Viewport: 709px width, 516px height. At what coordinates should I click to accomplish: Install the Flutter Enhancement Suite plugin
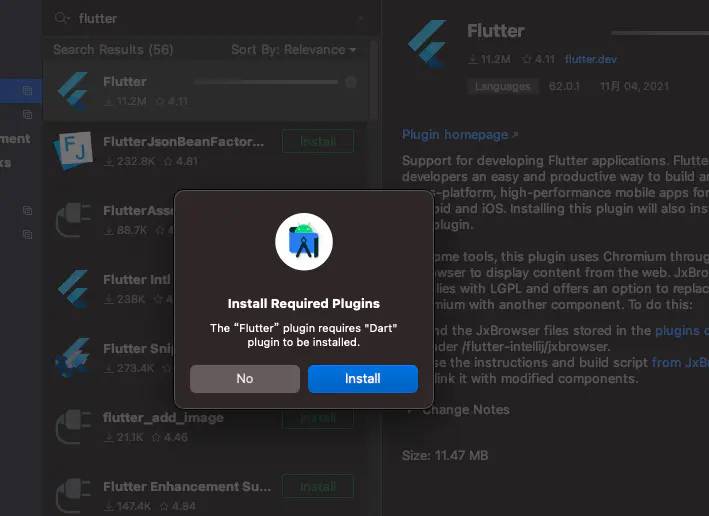click(318, 486)
